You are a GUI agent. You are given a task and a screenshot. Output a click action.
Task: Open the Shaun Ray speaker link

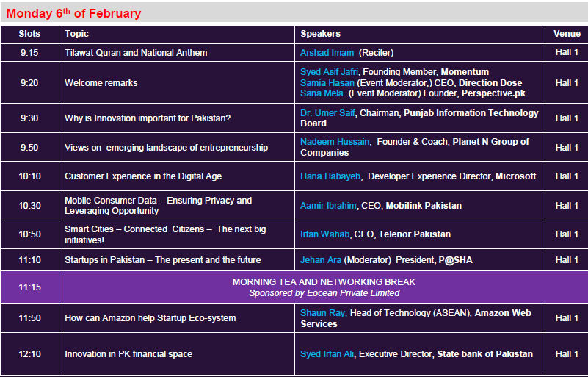(x=322, y=313)
